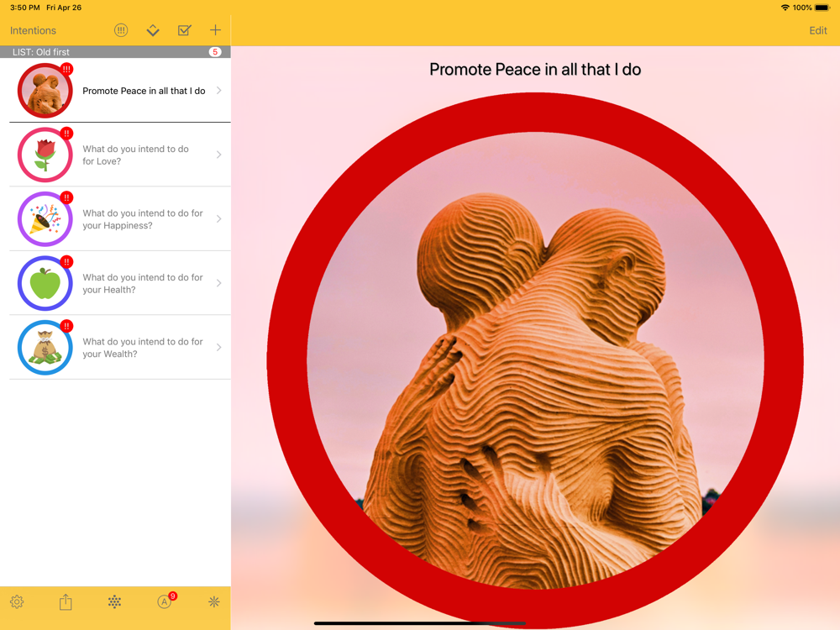The width and height of the screenshot is (840, 630).
Task: Open chevron for Happiness intention row
Action: (218, 219)
